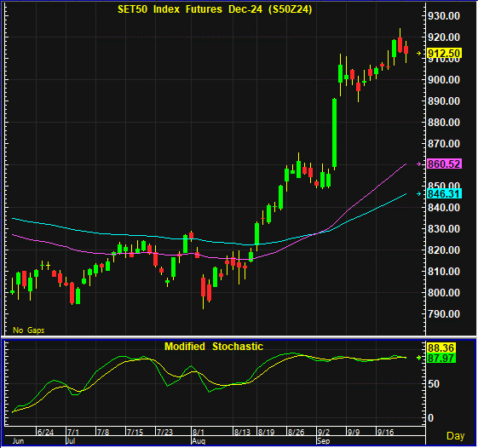Click the magenta arrow beside 860.52
Screen dimensions: 478x448
[x=419, y=164]
